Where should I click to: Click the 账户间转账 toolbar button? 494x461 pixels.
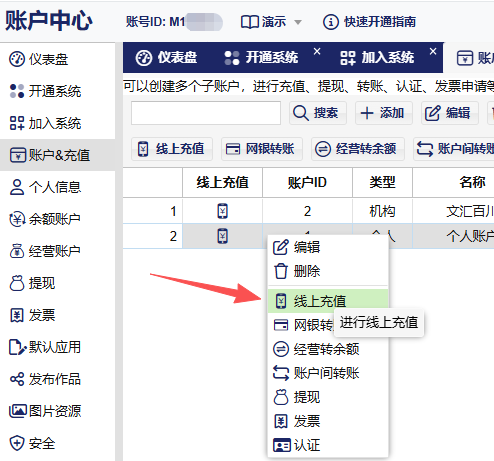454,149
